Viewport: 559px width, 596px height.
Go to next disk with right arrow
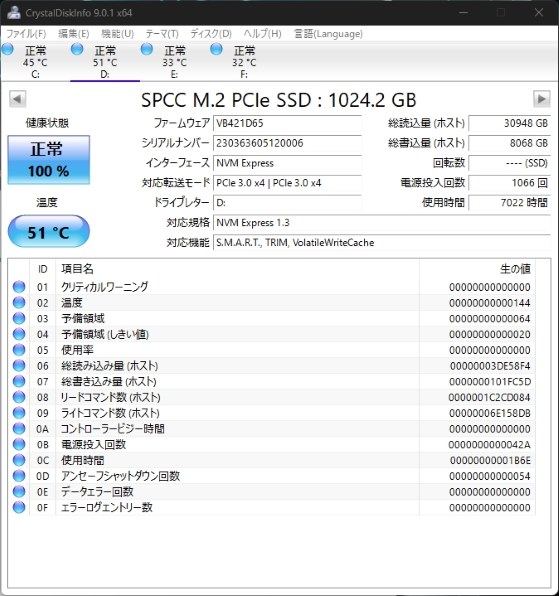(542, 99)
